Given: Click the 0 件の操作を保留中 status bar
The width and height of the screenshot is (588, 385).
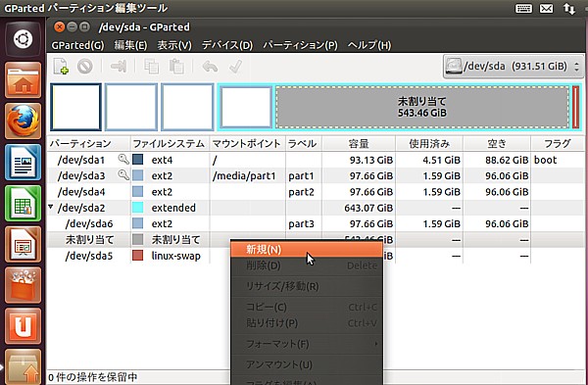Looking at the screenshot, I should click(93, 377).
